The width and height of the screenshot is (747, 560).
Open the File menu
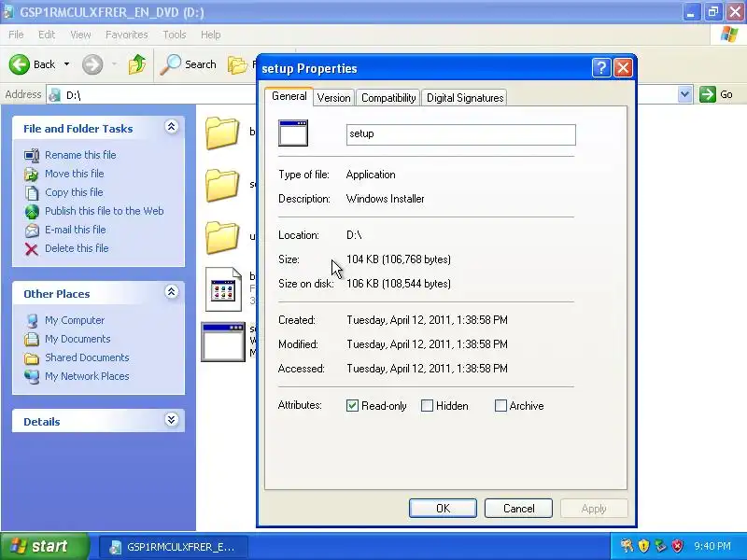(16, 35)
